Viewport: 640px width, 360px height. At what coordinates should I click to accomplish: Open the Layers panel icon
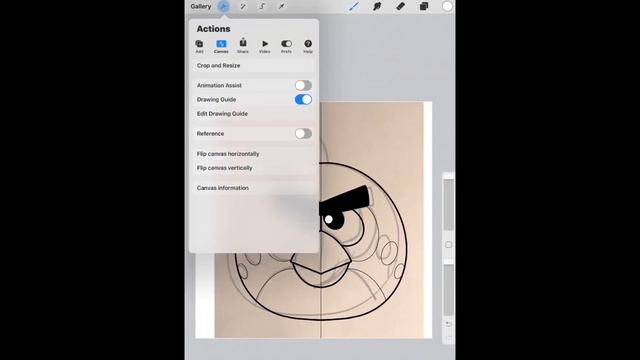point(424,6)
